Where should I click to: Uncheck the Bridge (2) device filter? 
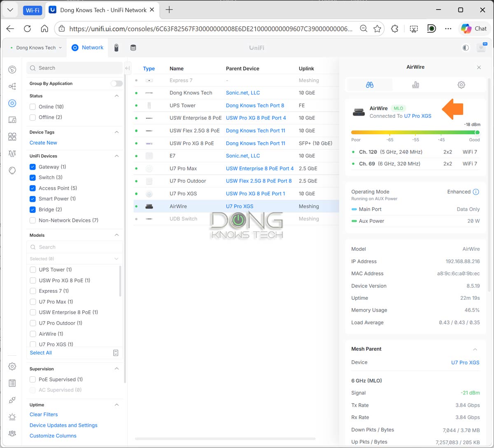(33, 210)
